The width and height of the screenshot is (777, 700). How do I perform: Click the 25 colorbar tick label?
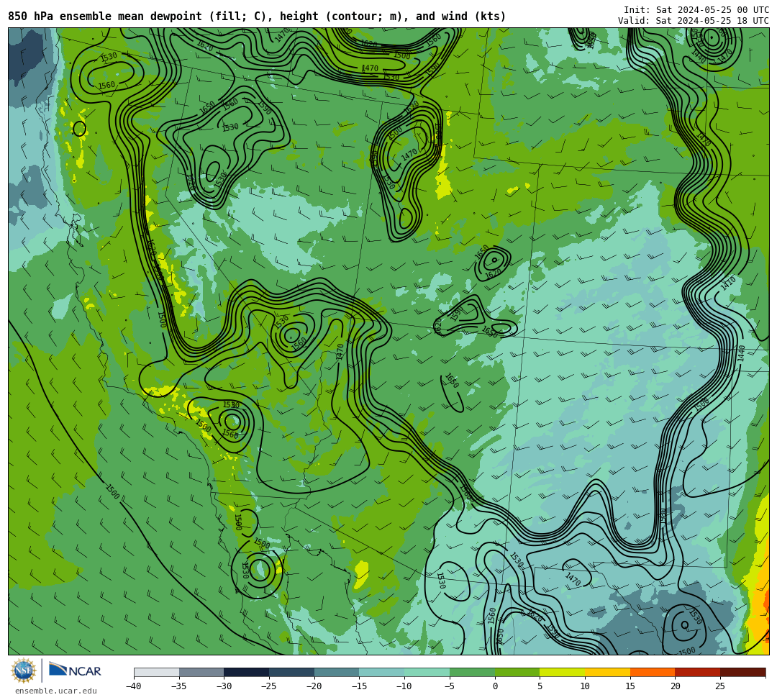point(720,686)
